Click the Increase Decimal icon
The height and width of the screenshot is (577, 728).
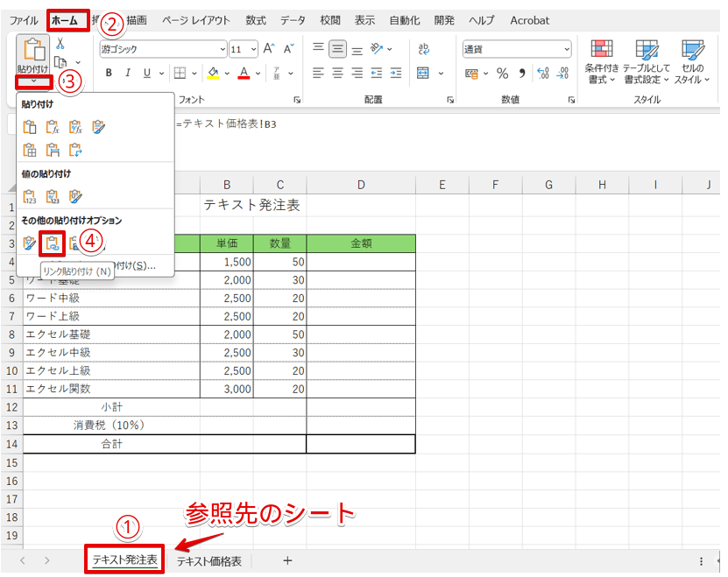click(543, 73)
